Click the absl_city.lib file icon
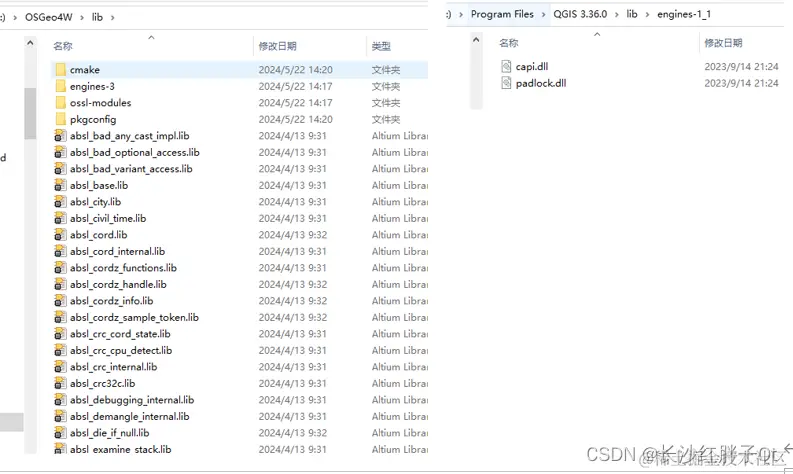Screen dimensions: 793x474 (x=60, y=202)
